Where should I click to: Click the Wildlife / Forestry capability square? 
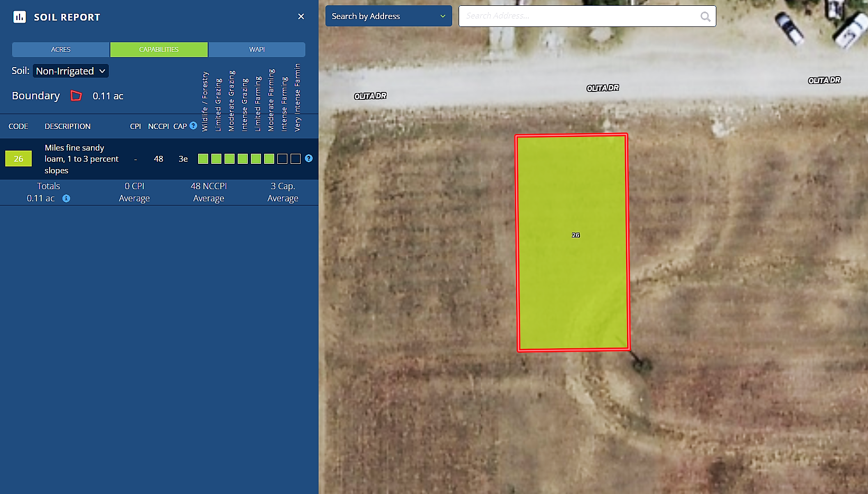(x=203, y=159)
